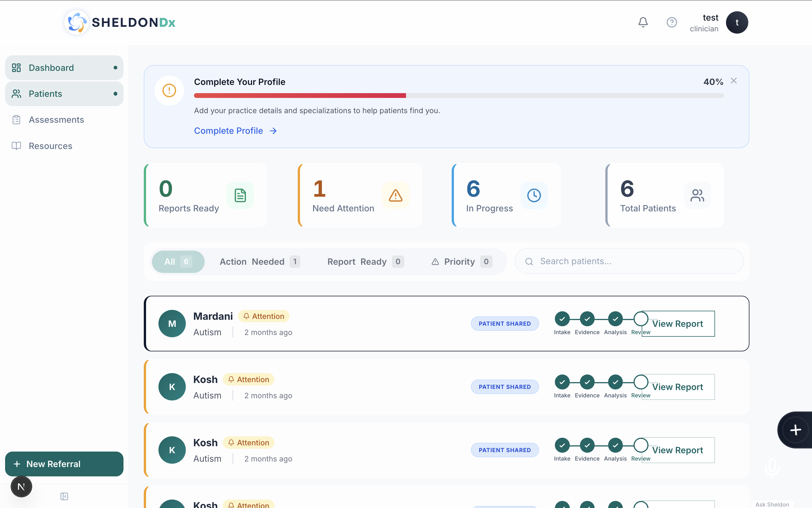Screen dimensions: 812x508
Task: Click the SheldonDx logo
Action: point(120,22)
